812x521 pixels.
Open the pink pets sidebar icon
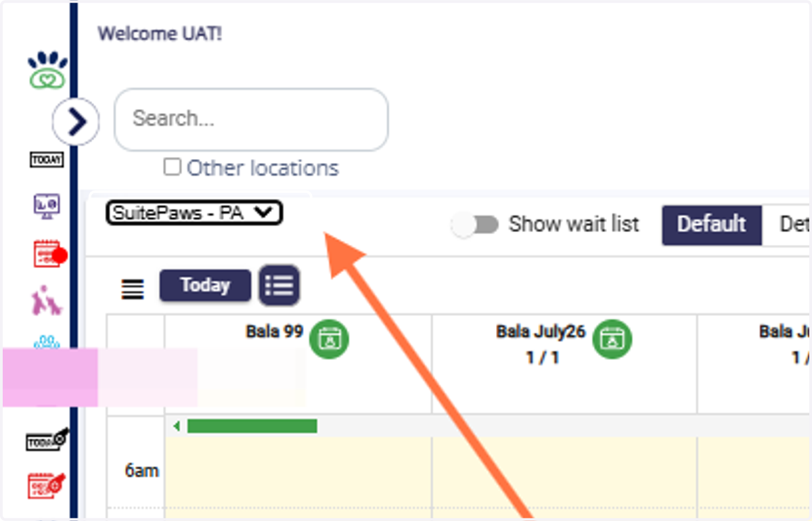click(47, 300)
